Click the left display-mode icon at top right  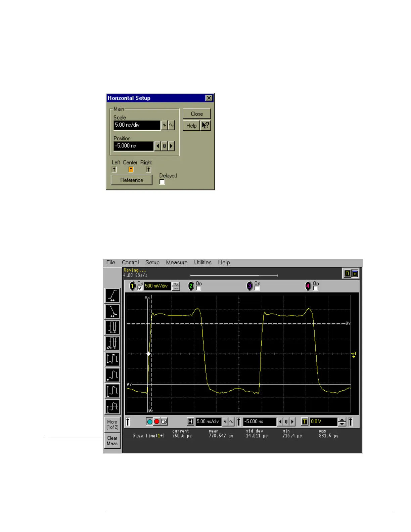347,274
